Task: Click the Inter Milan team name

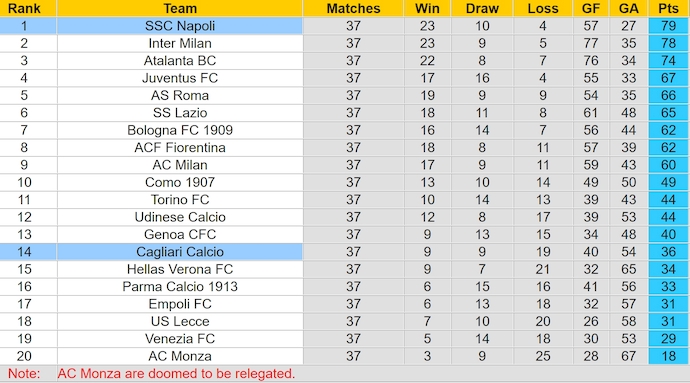Action: [180, 43]
